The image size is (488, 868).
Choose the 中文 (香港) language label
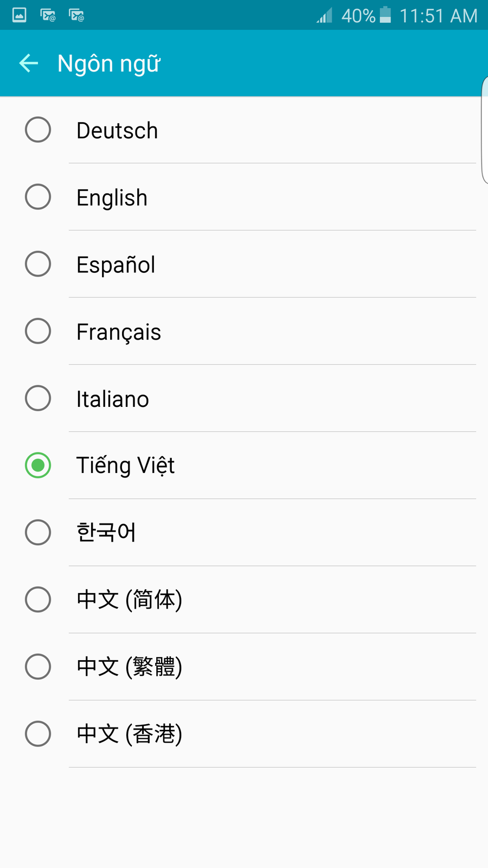click(x=130, y=734)
